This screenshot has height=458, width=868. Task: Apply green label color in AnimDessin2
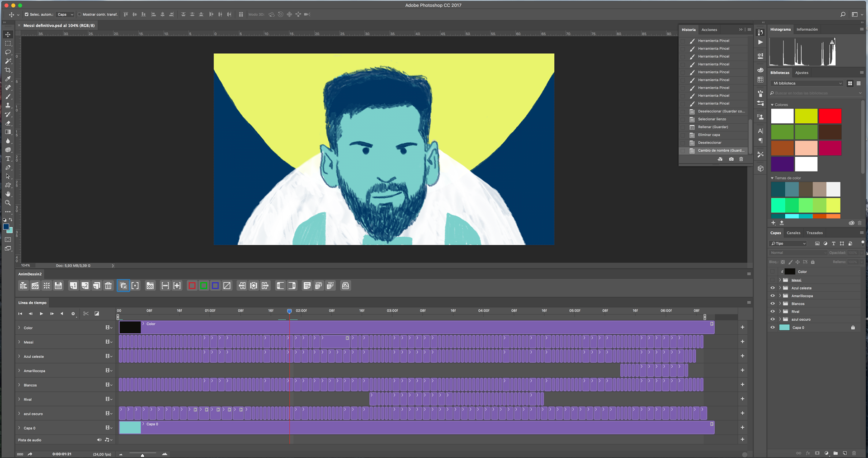click(203, 285)
